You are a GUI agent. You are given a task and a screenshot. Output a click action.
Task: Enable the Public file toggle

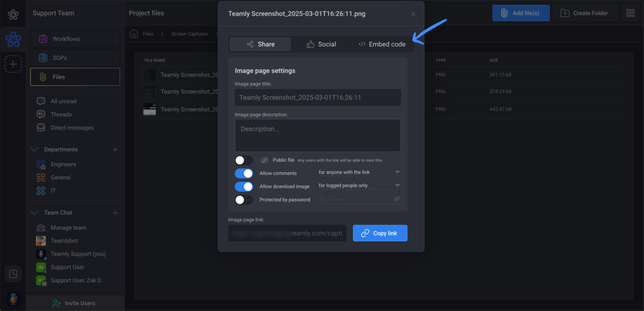(x=244, y=160)
